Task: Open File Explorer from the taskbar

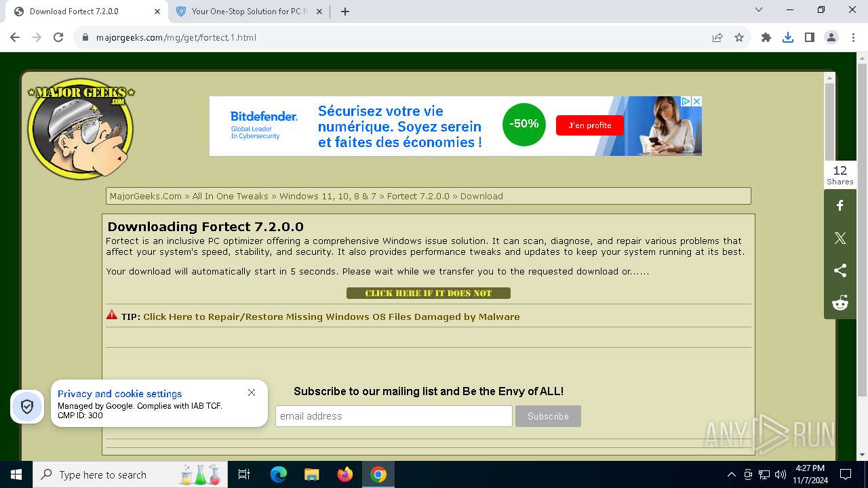Action: 312,474
